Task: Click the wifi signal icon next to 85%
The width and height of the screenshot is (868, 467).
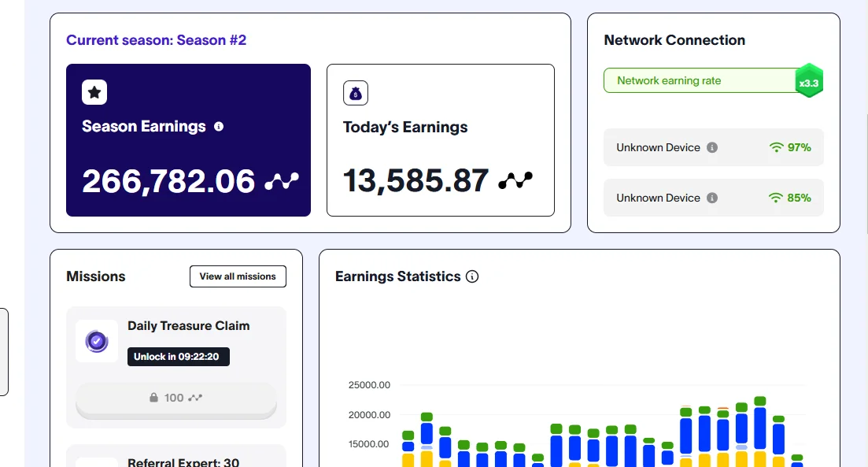Action: (776, 198)
